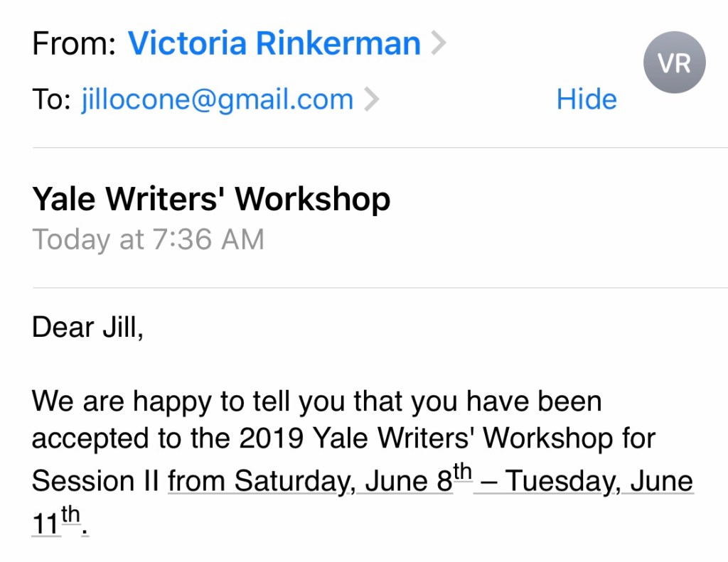Tap the From: label
Image resolution: width=728 pixels, height=562 pixels.
[x=73, y=45]
